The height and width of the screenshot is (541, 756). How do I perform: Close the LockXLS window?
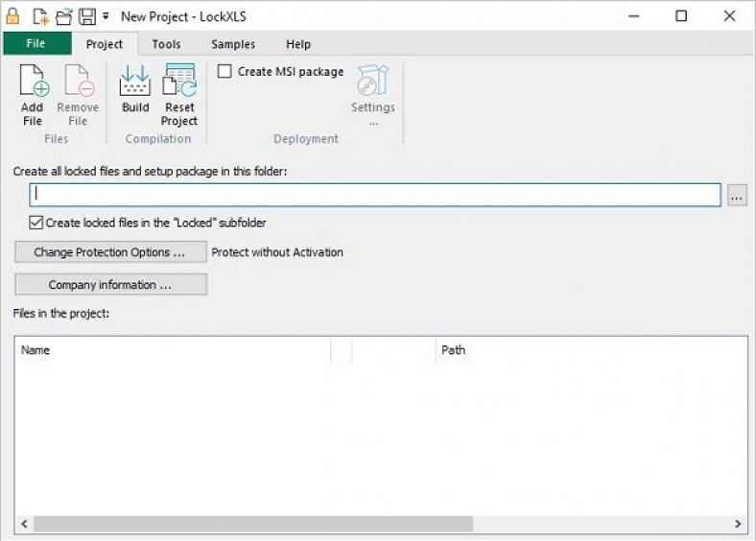(729, 16)
